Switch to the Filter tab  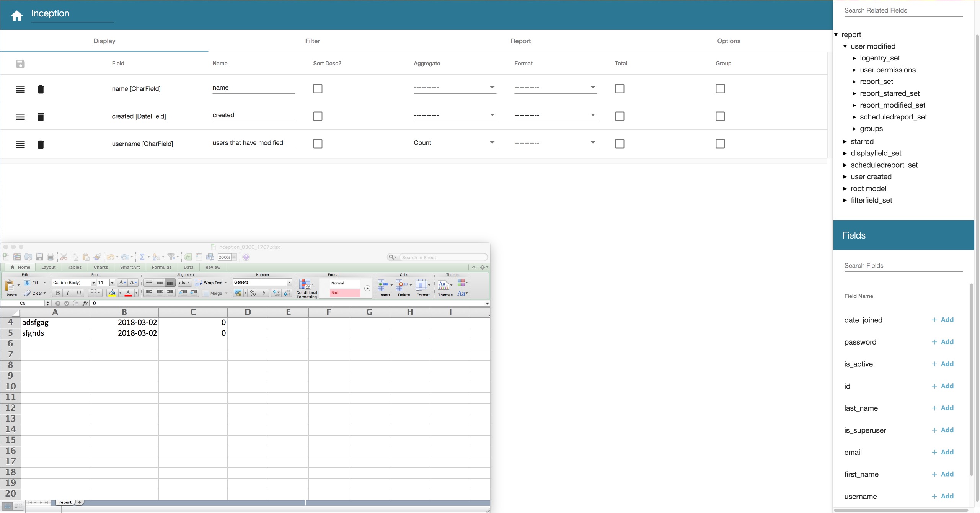click(x=312, y=41)
